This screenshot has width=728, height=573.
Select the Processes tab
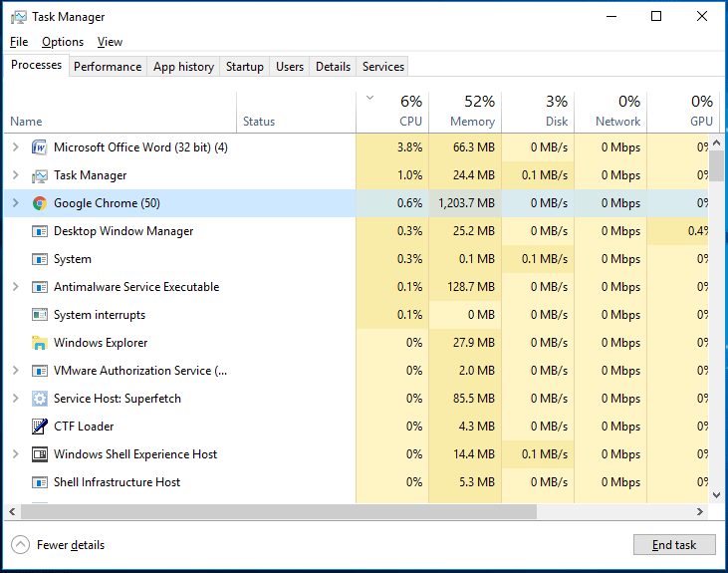click(x=36, y=65)
